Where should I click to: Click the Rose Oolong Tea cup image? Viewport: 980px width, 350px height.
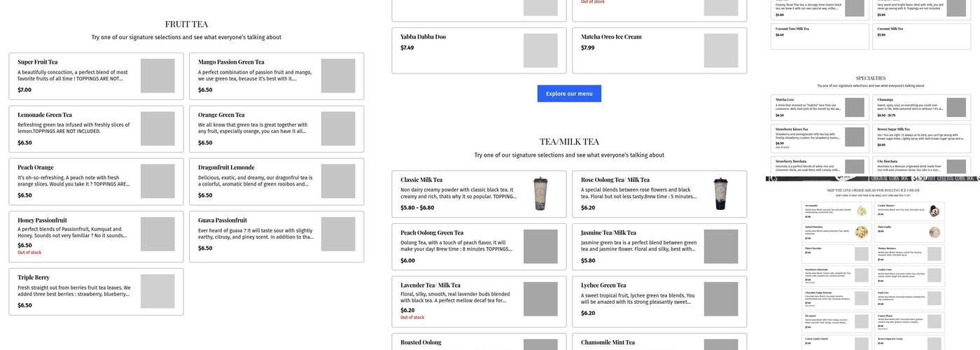(x=720, y=194)
